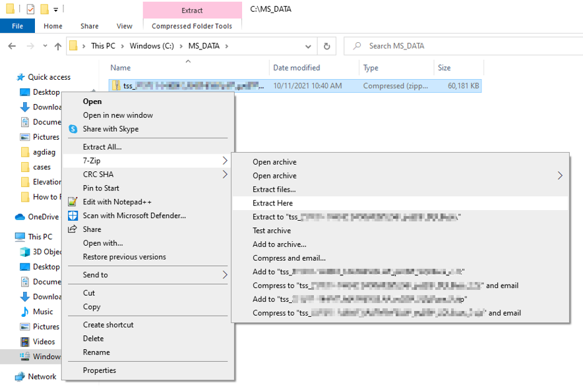Click the Music note icon in the sidebar
This screenshot has height=392, width=583.
click(x=25, y=312)
